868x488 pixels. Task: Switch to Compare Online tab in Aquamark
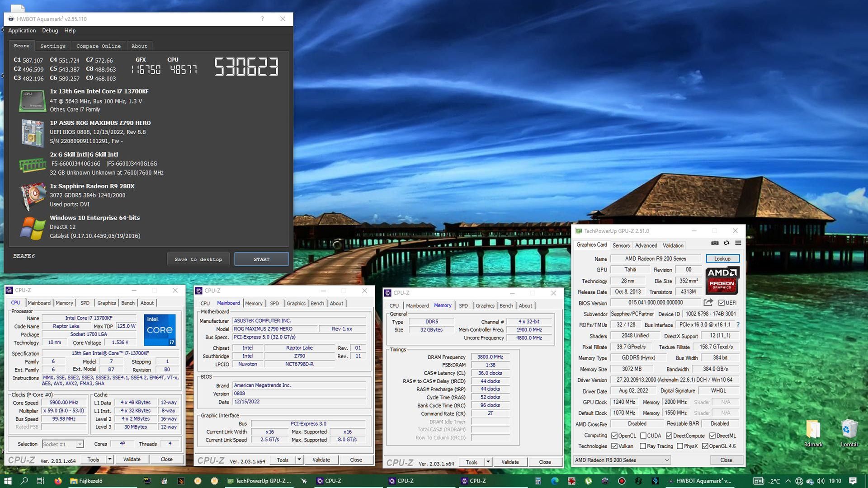pos(99,46)
